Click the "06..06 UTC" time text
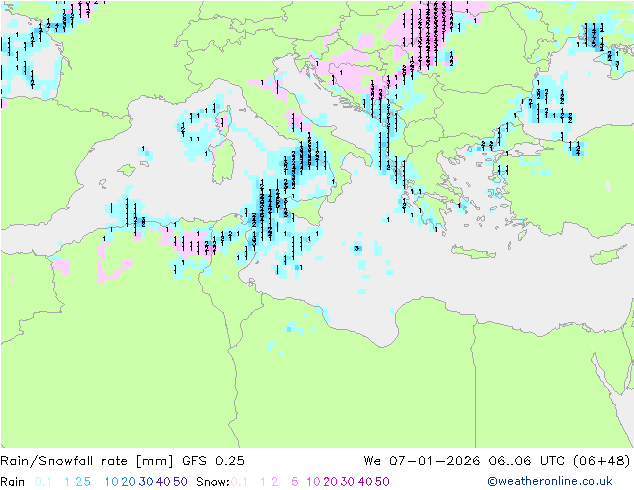The image size is (634, 490). [526, 461]
